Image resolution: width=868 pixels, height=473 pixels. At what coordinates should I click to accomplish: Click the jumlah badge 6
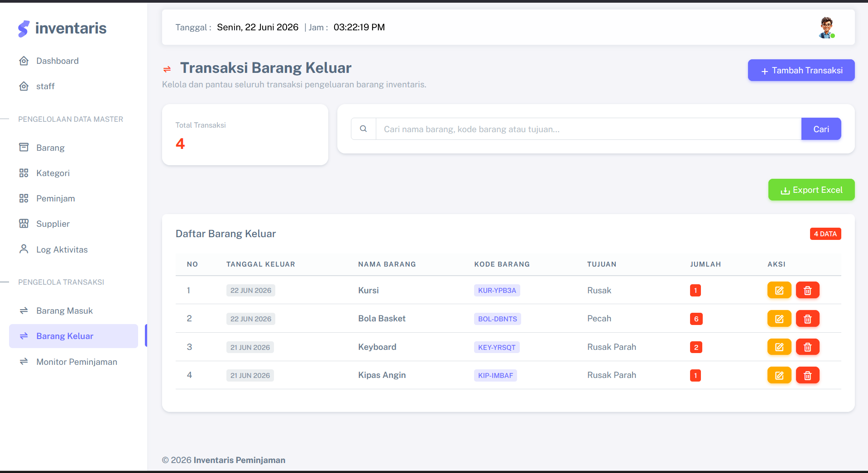click(696, 319)
